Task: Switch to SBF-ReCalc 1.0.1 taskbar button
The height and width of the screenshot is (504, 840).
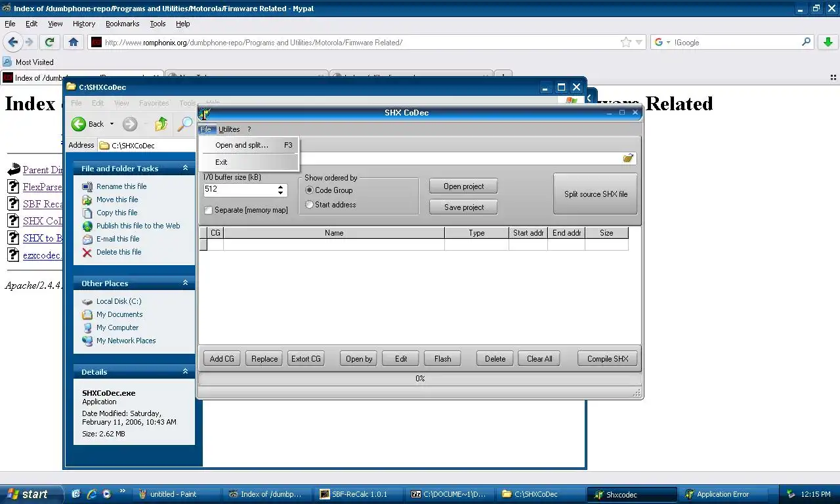Action: click(x=359, y=494)
